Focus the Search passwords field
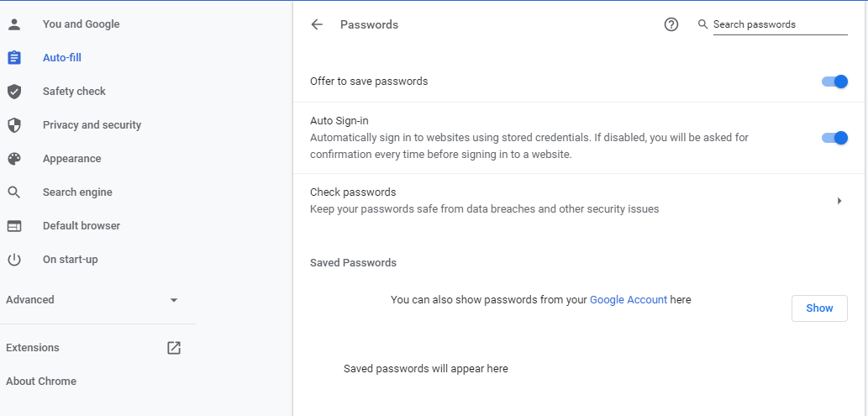868x416 pixels. (x=780, y=24)
